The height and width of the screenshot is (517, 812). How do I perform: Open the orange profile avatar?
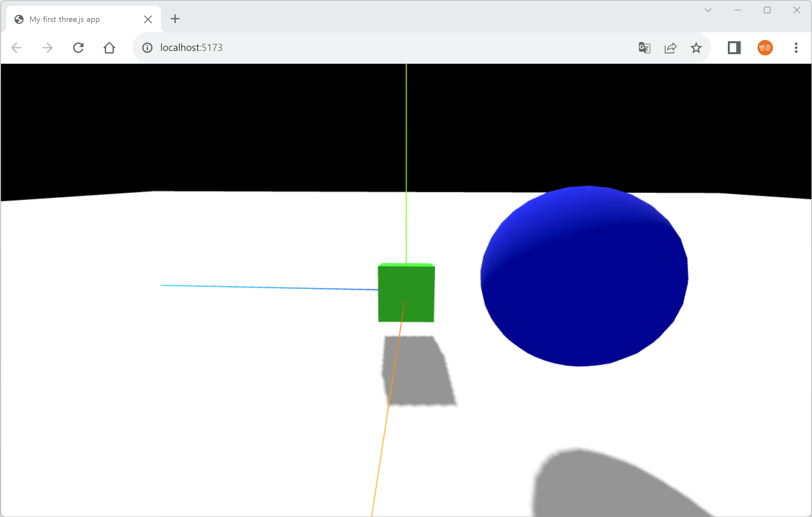point(765,47)
